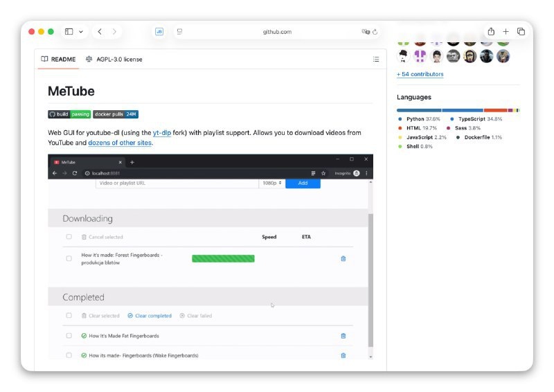Go back with the back arrow
The image size is (554, 392).
coord(100,32)
